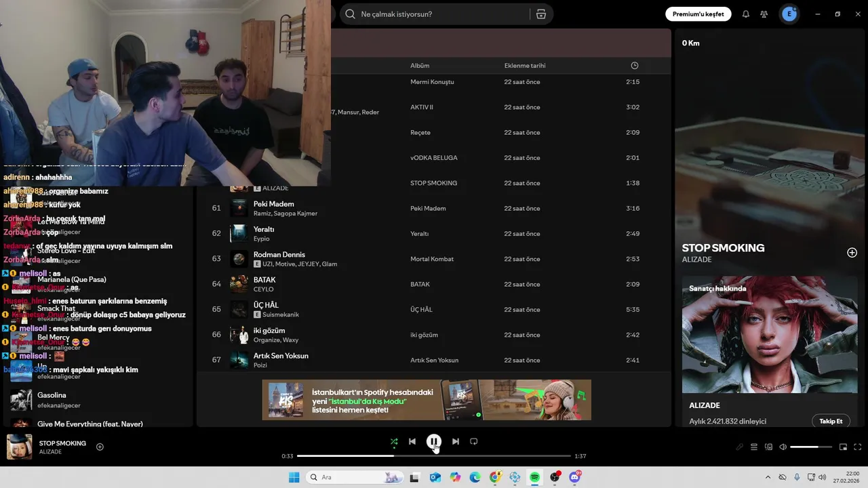Image resolution: width=868 pixels, height=488 pixels.
Task: Select track 67 Artık Sen Yoksun
Action: tap(434, 360)
